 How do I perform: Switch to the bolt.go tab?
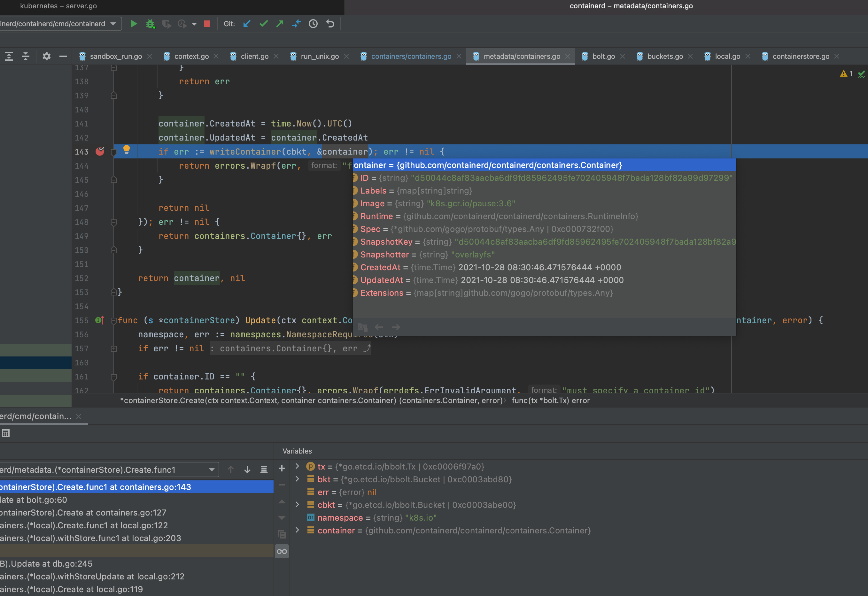(x=603, y=57)
